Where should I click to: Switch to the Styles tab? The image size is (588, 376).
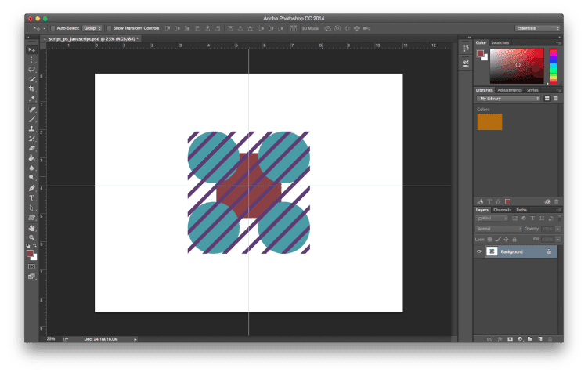(532, 90)
